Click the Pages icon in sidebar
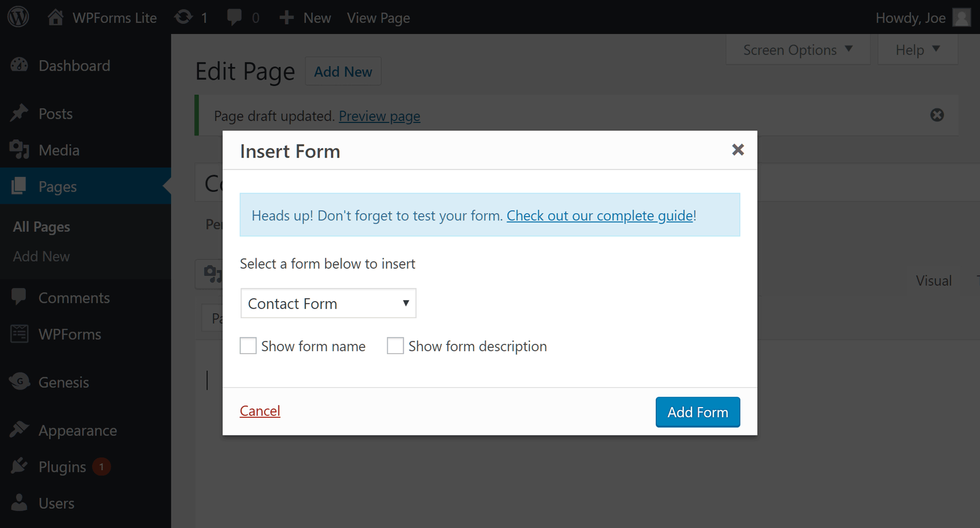The height and width of the screenshot is (528, 980). (x=19, y=186)
